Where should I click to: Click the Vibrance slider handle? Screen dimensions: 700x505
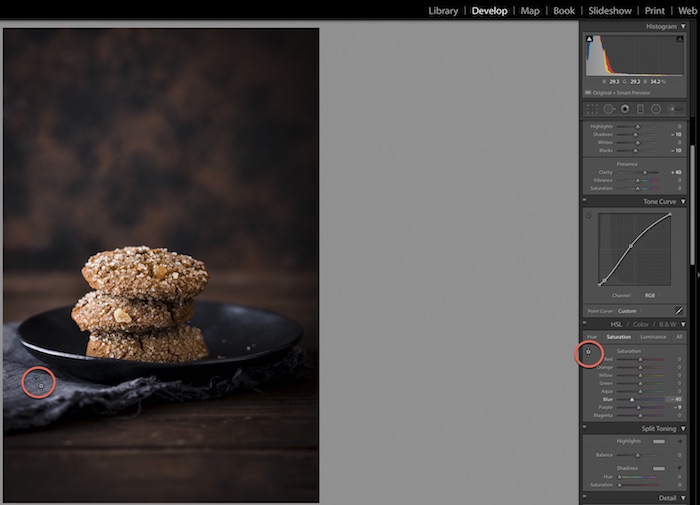[638, 180]
